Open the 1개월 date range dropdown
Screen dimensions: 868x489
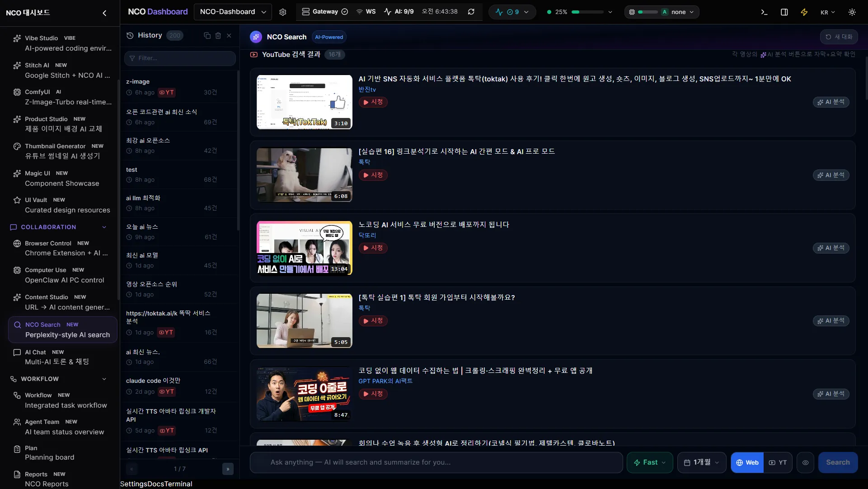tap(702, 462)
